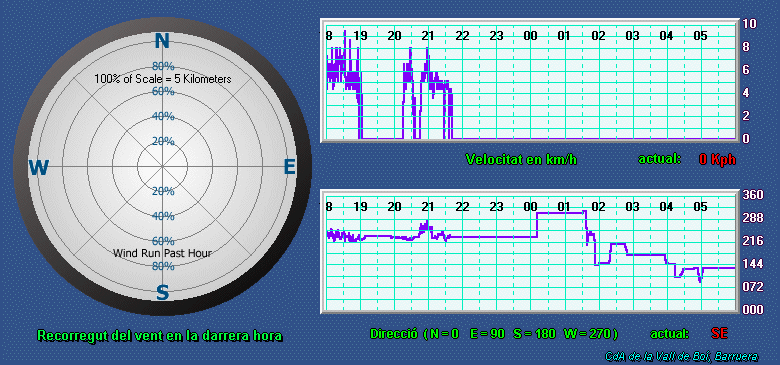The height and width of the screenshot is (365, 780).
Task: Click the N compass letter
Action: coord(162,41)
